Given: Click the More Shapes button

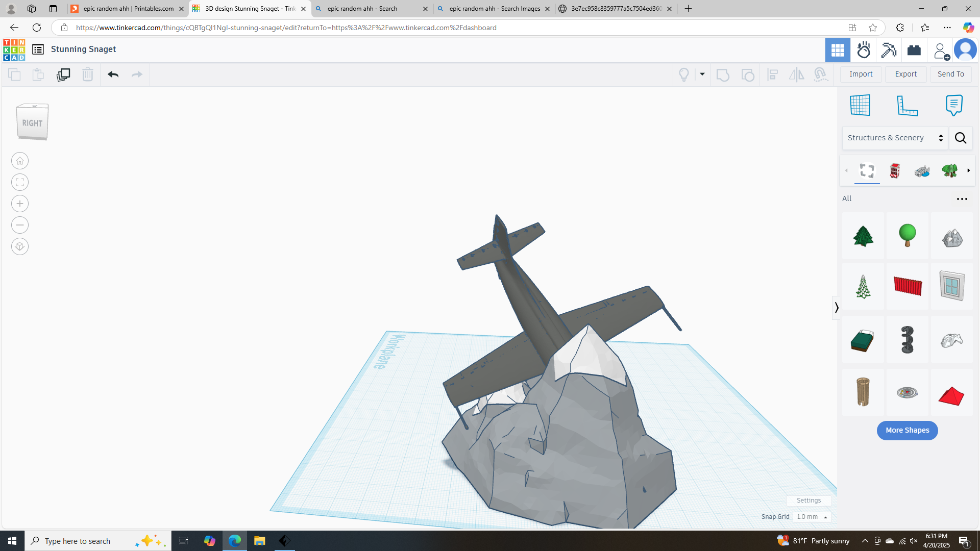Looking at the screenshot, I should pos(908,430).
